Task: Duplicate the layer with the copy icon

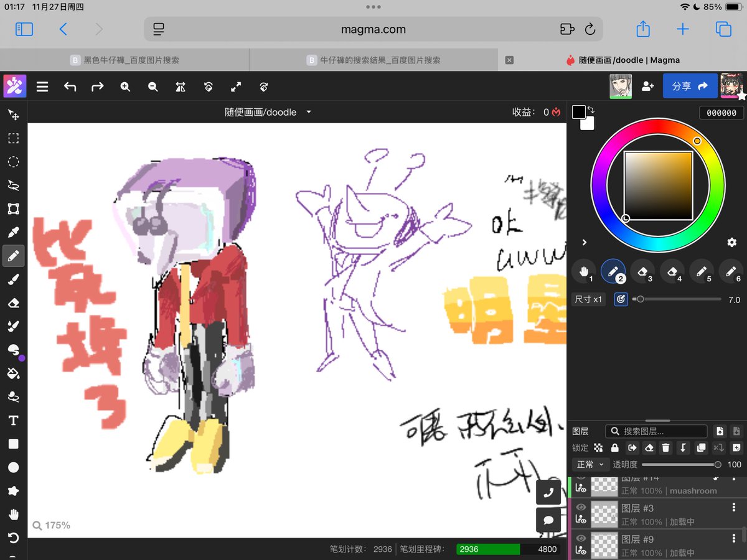Action: 701,447
